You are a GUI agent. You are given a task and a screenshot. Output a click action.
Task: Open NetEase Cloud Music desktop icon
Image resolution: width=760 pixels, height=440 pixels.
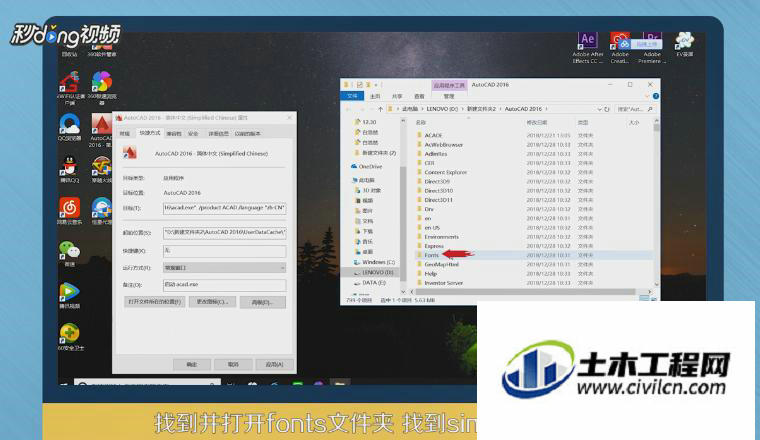[70, 211]
